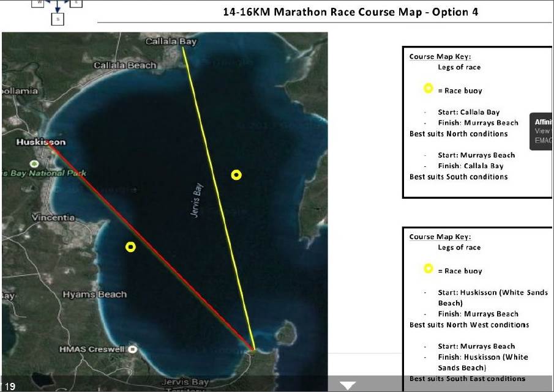Click the race buoy icon in the upper key
Viewport: 554px width, 392px height.
(429, 90)
